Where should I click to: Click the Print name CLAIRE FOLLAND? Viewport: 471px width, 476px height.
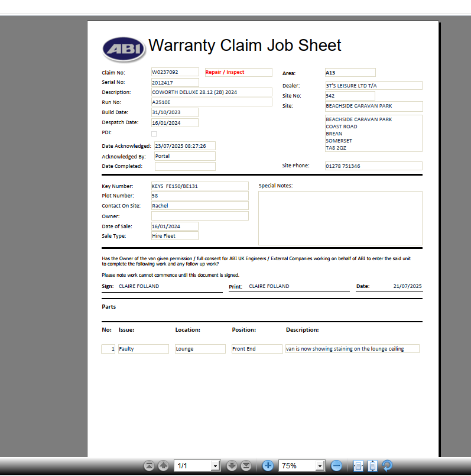coord(269,286)
